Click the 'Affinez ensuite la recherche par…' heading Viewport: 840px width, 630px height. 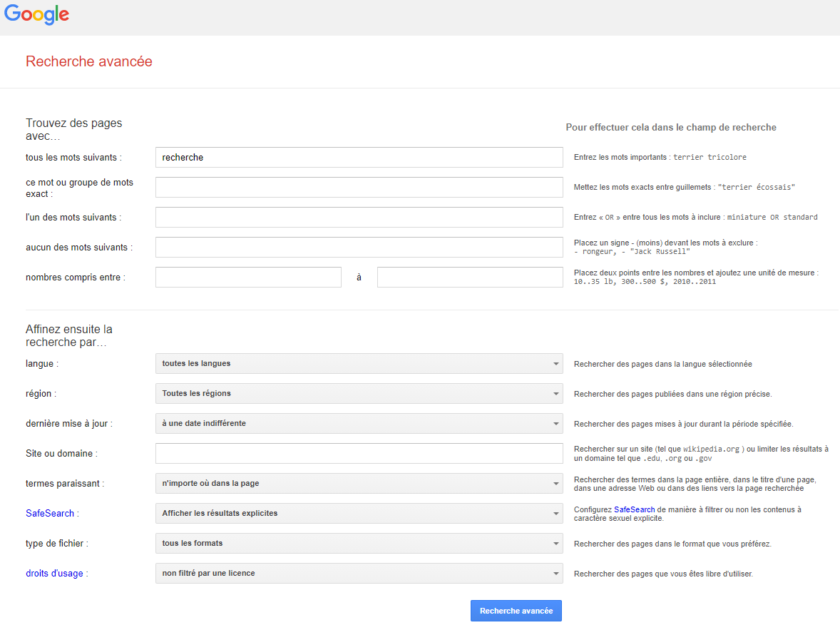(x=69, y=335)
